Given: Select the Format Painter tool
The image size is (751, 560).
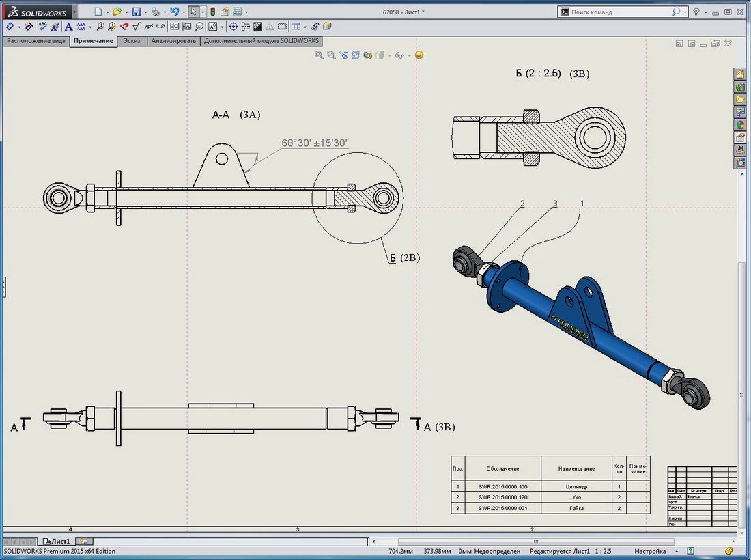Looking at the screenshot, I should click(55, 27).
